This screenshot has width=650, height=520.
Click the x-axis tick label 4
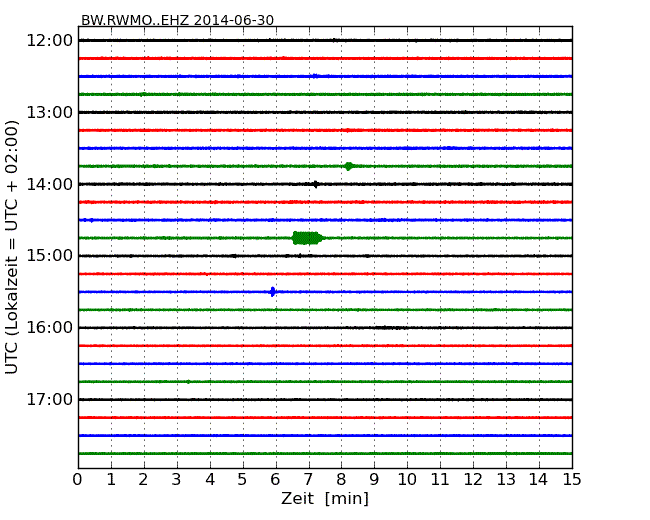(x=210, y=480)
